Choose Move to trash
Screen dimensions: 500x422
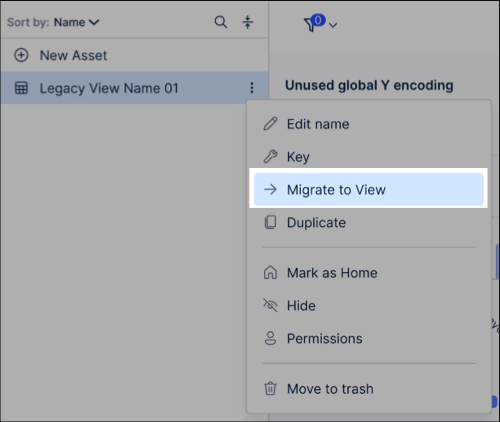[x=369, y=389]
